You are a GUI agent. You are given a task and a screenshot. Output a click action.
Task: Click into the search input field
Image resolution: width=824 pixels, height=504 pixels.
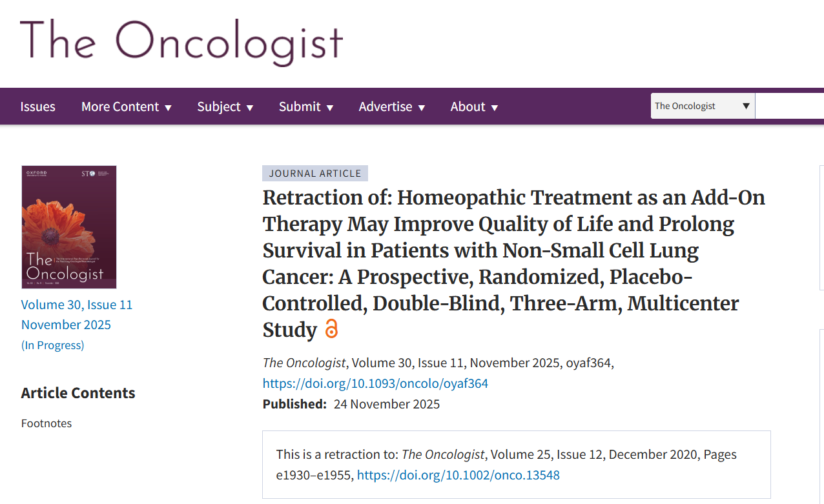tap(789, 106)
